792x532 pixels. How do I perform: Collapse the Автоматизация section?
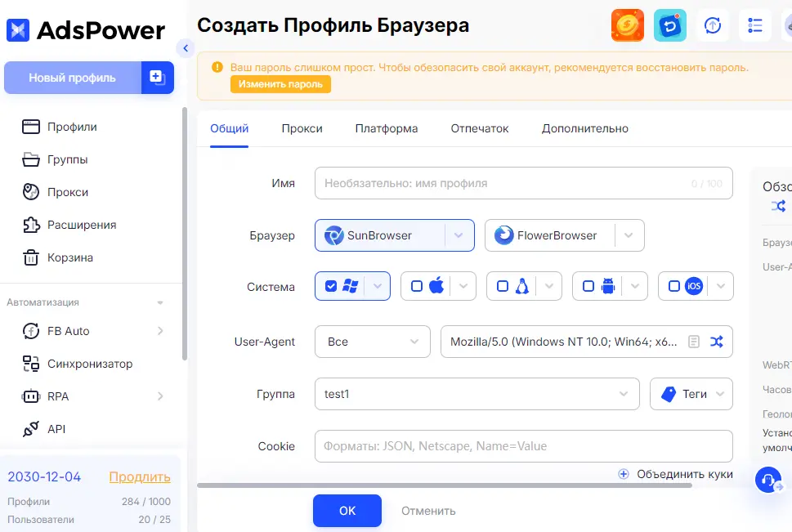pos(159,302)
